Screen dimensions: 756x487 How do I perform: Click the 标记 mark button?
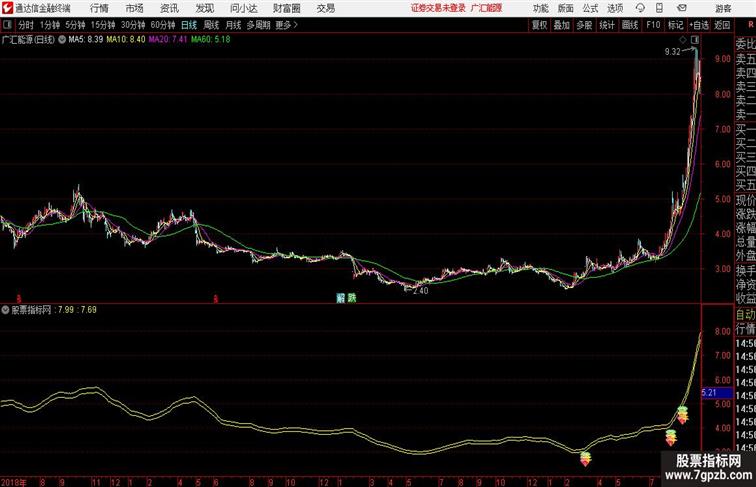[675, 25]
